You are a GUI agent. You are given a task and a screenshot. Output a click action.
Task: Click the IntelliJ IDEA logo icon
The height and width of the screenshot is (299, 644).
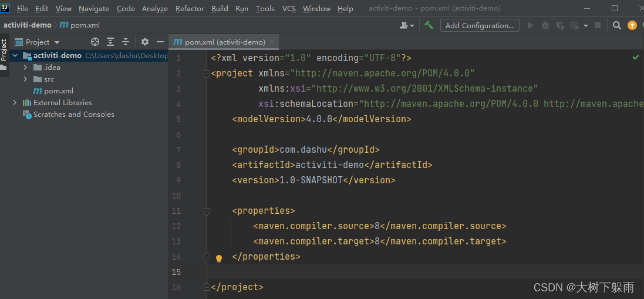tap(5, 8)
